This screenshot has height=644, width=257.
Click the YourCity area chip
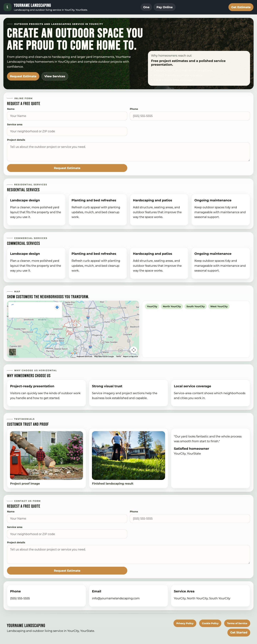pyautogui.click(x=152, y=307)
